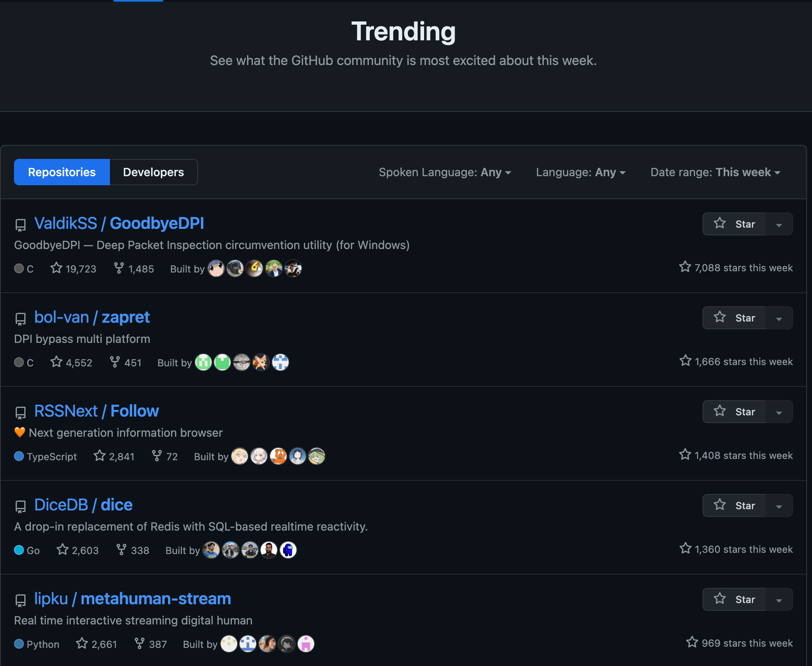Select the Repositories tab

[x=61, y=172]
